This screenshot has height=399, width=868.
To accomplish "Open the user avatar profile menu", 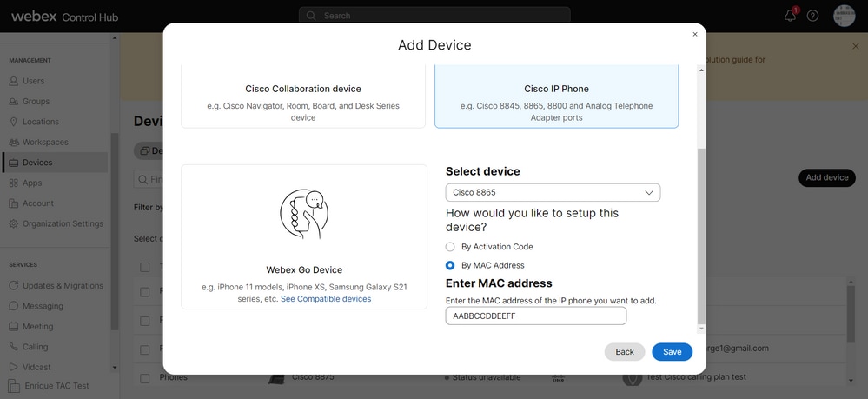I will [x=845, y=16].
